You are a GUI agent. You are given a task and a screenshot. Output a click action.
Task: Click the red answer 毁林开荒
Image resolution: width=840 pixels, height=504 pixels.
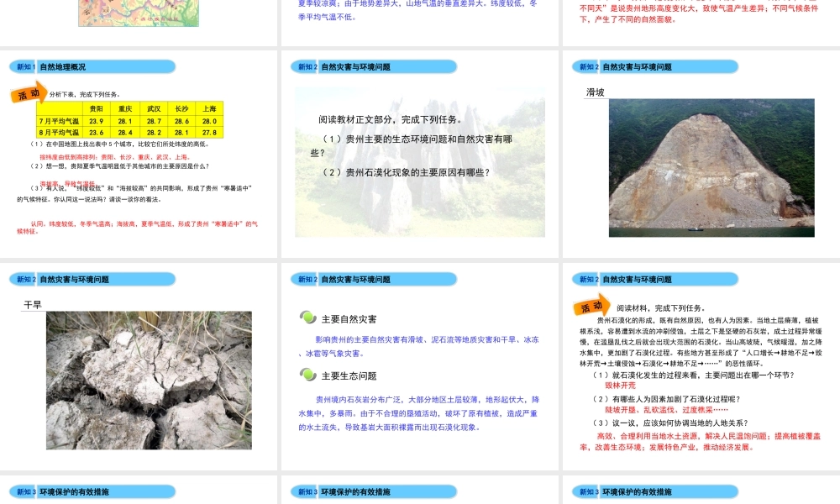click(621, 386)
